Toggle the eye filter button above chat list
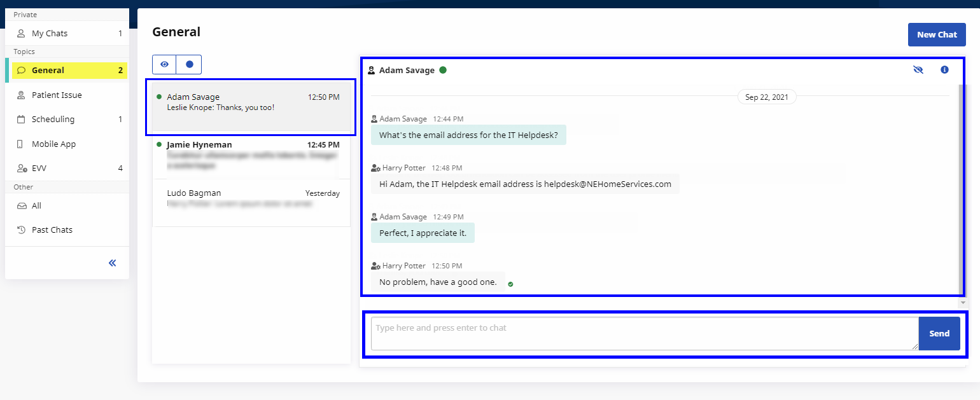 coord(164,64)
